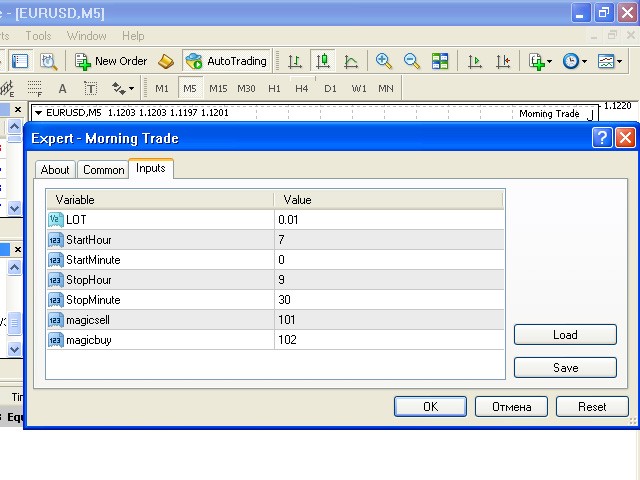
Task: Click the Reset button
Action: pyautogui.click(x=592, y=407)
